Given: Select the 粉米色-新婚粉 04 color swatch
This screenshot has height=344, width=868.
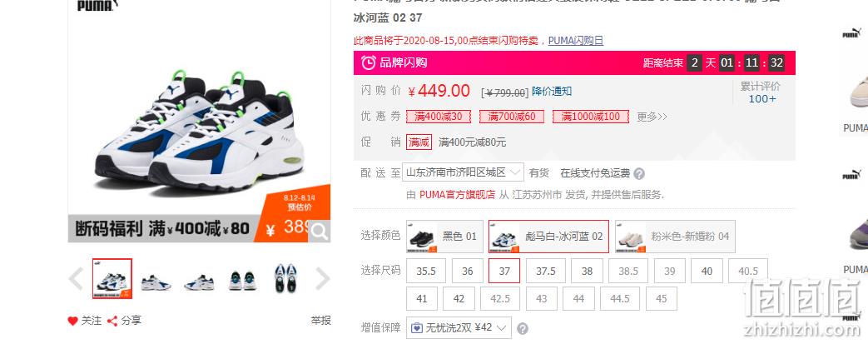Looking at the screenshot, I should pyautogui.click(x=675, y=237).
